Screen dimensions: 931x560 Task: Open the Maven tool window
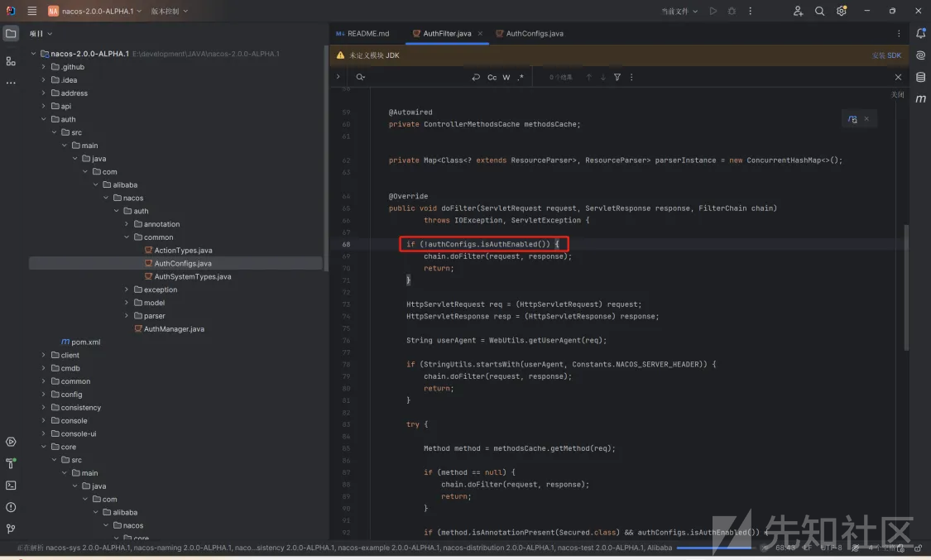coord(920,98)
